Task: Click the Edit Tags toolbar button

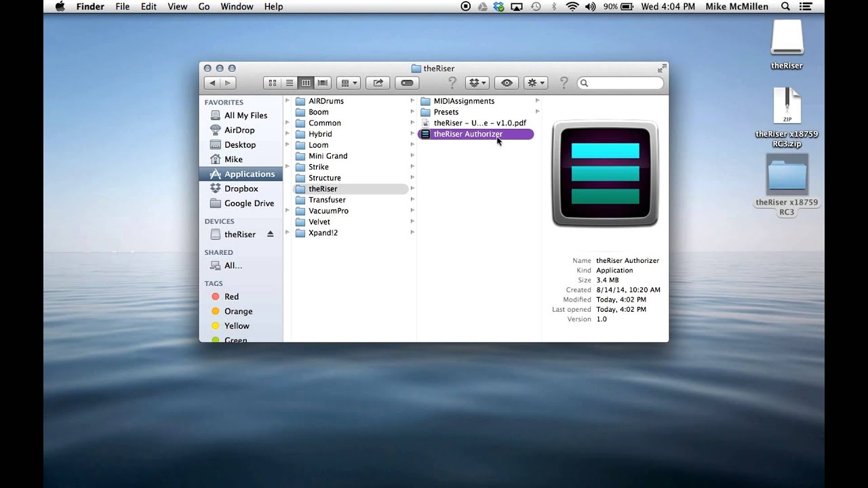Action: coord(407,83)
